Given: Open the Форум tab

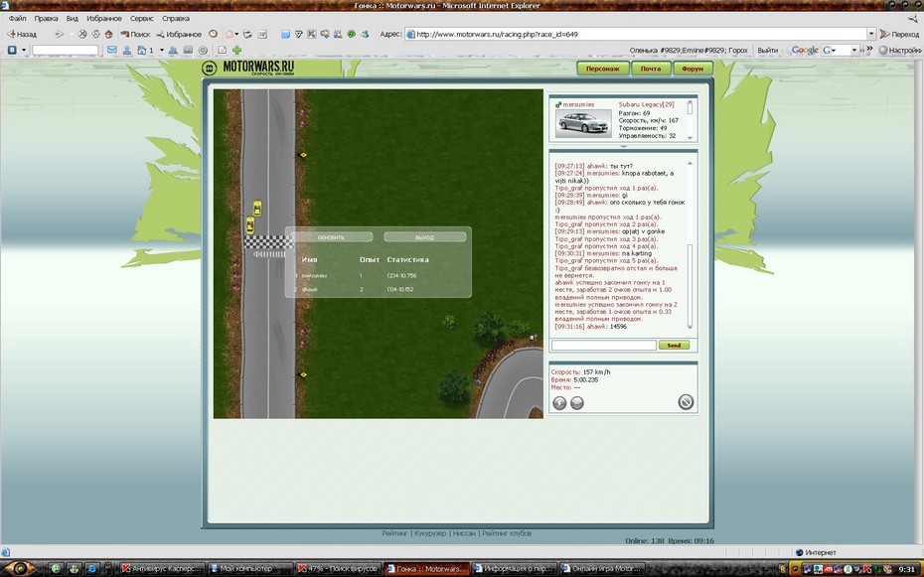Looking at the screenshot, I should tap(693, 69).
